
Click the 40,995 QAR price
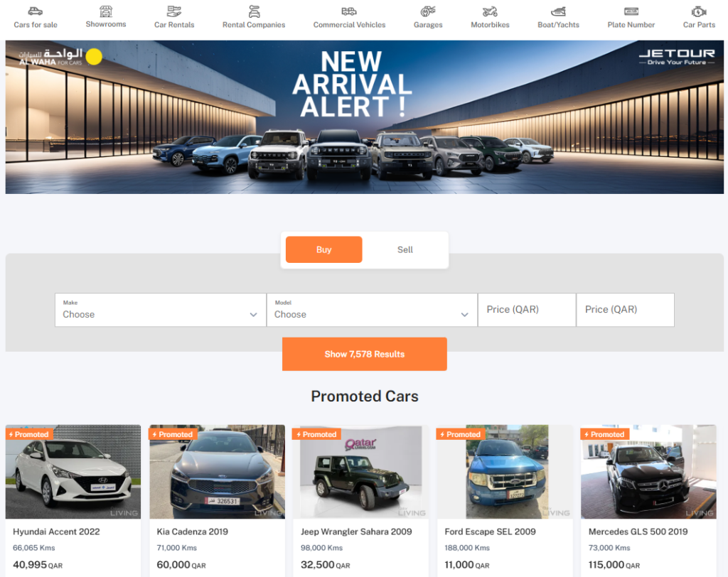tap(38, 565)
